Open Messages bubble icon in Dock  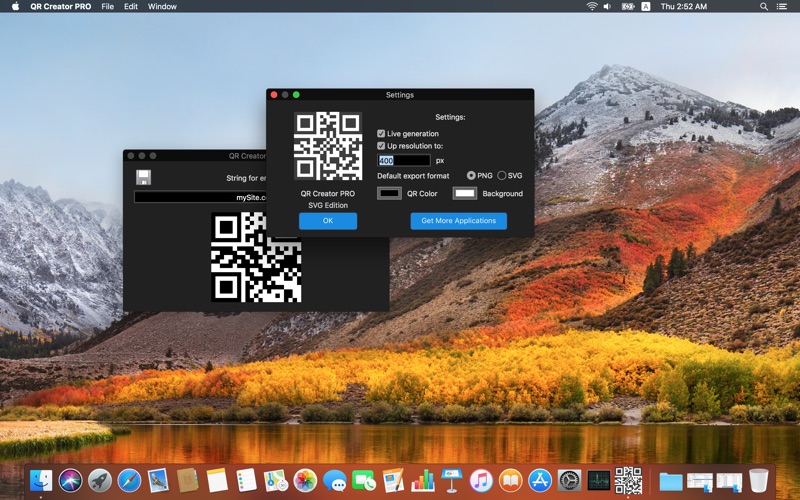[335, 481]
